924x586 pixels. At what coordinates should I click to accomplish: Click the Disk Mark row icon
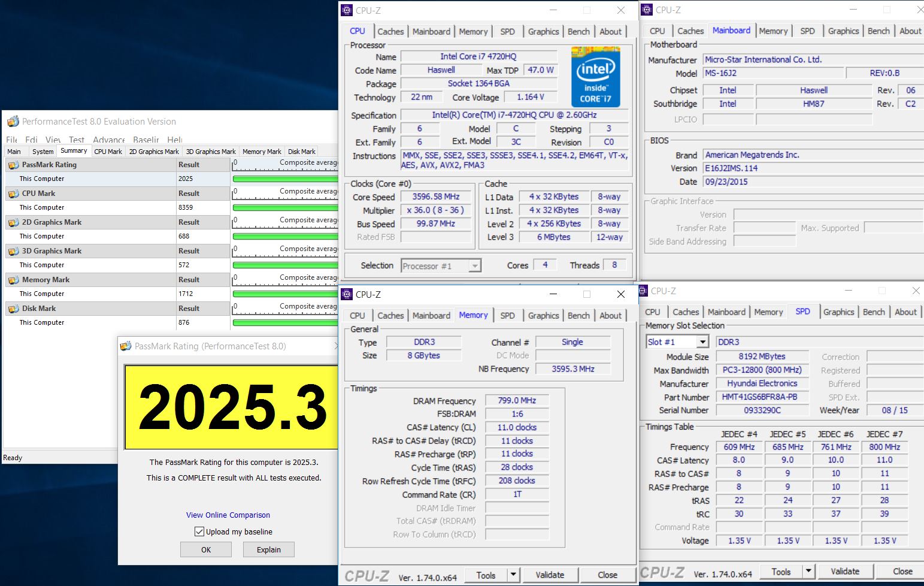(13, 309)
